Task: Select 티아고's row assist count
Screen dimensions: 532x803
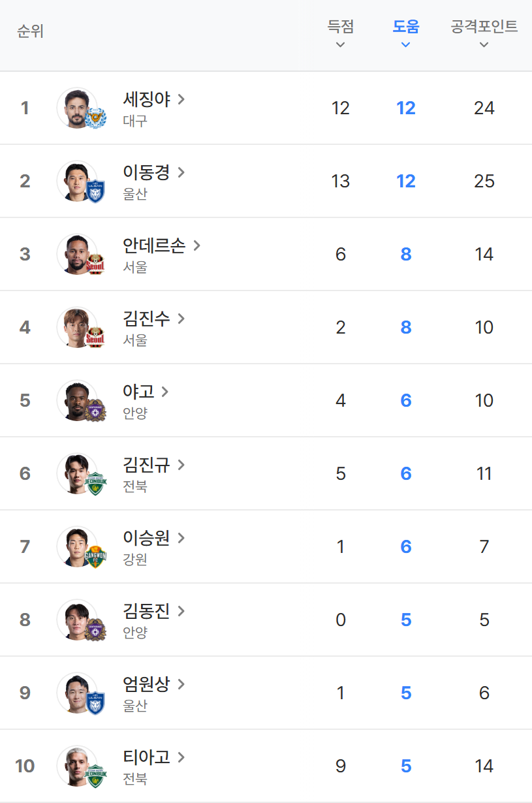Action: click(405, 766)
